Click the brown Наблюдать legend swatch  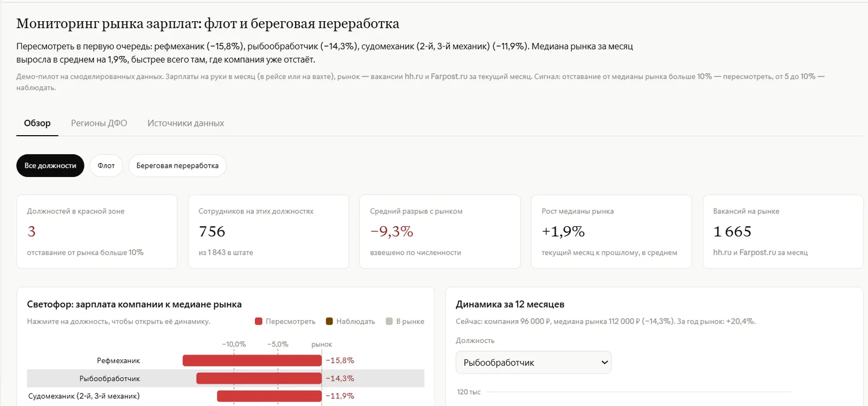[329, 321]
